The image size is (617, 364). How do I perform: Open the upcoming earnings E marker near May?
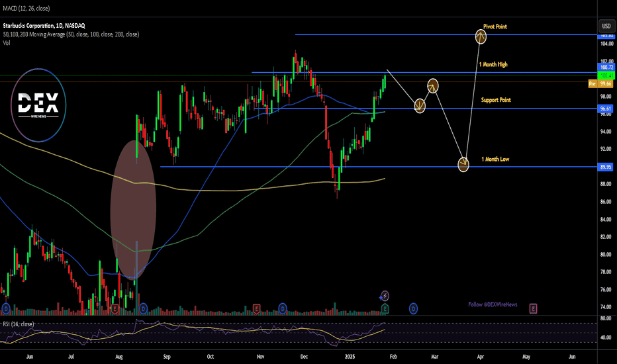pos(533,309)
